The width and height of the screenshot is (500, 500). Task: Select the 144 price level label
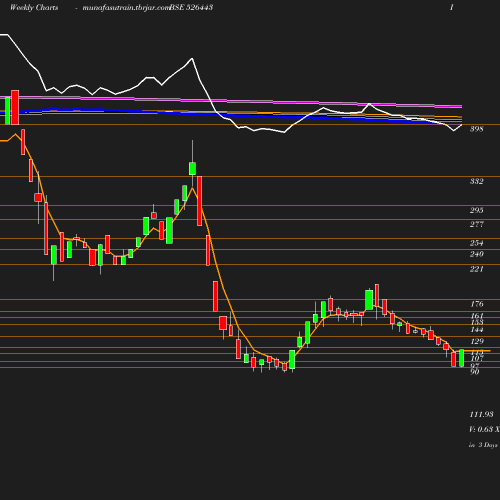tap(477, 330)
